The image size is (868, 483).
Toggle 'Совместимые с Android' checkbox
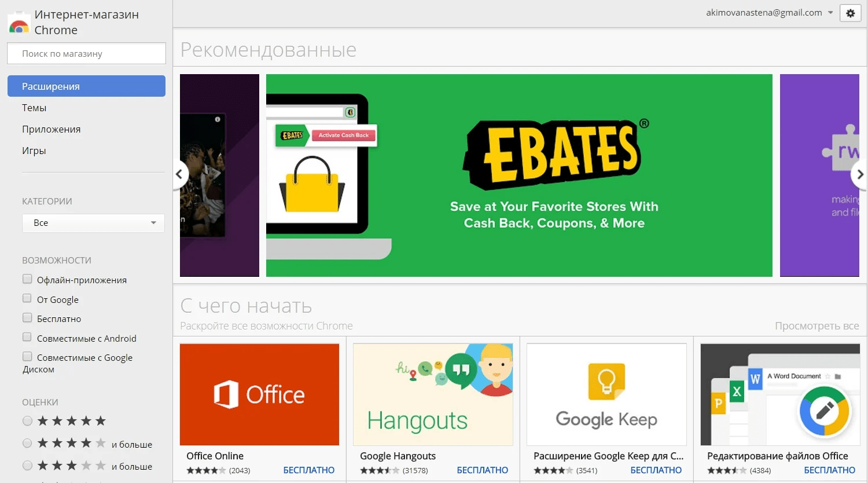pyautogui.click(x=27, y=338)
